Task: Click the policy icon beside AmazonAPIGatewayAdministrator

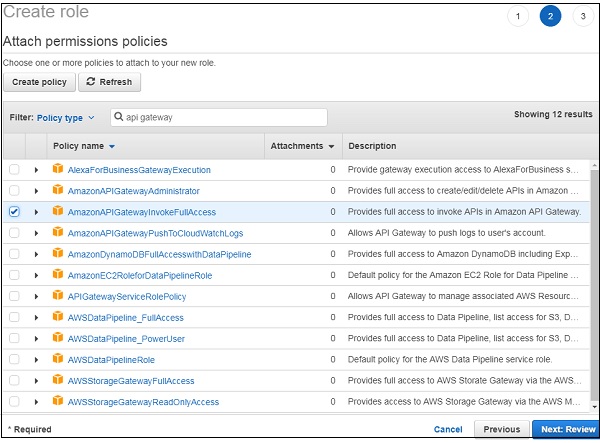Action: point(57,191)
